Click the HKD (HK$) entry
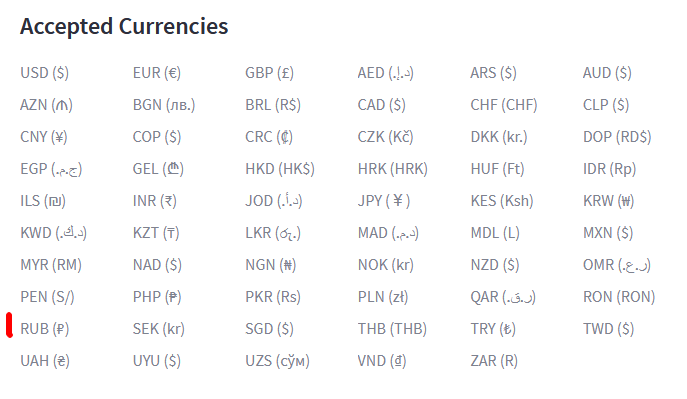The width and height of the screenshot is (687, 399). click(x=280, y=169)
